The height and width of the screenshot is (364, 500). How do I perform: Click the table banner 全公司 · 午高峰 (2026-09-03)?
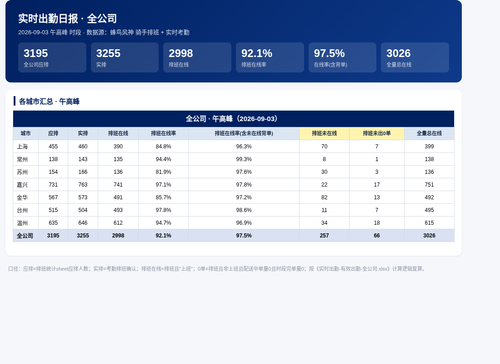click(233, 119)
